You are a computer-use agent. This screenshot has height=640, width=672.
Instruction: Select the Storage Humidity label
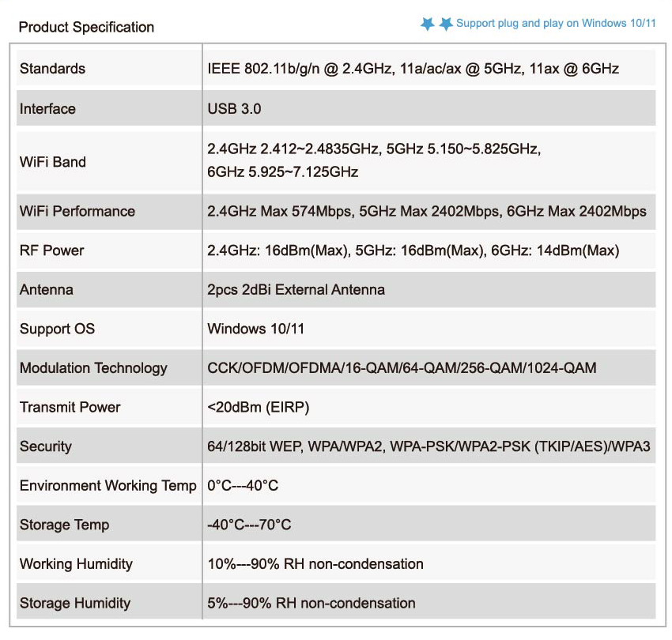tap(75, 604)
